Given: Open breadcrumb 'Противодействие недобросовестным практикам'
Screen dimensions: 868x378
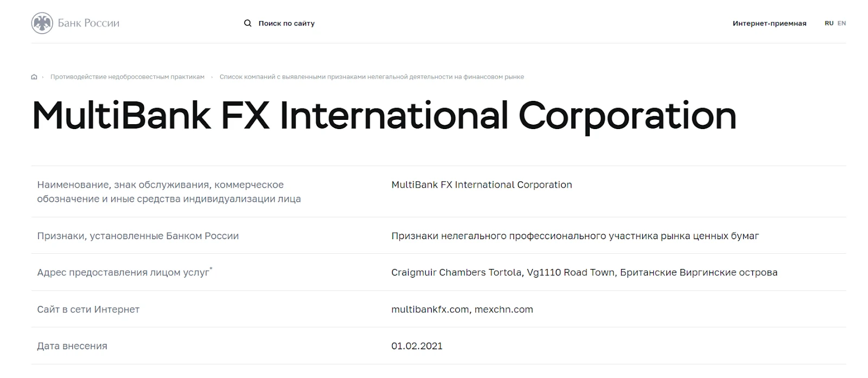Looking at the screenshot, I should tap(127, 77).
